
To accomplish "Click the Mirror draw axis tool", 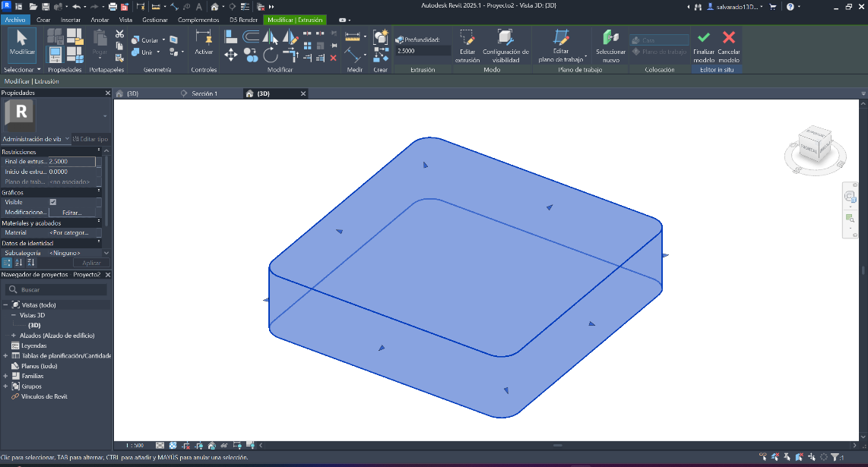I will 290,37.
